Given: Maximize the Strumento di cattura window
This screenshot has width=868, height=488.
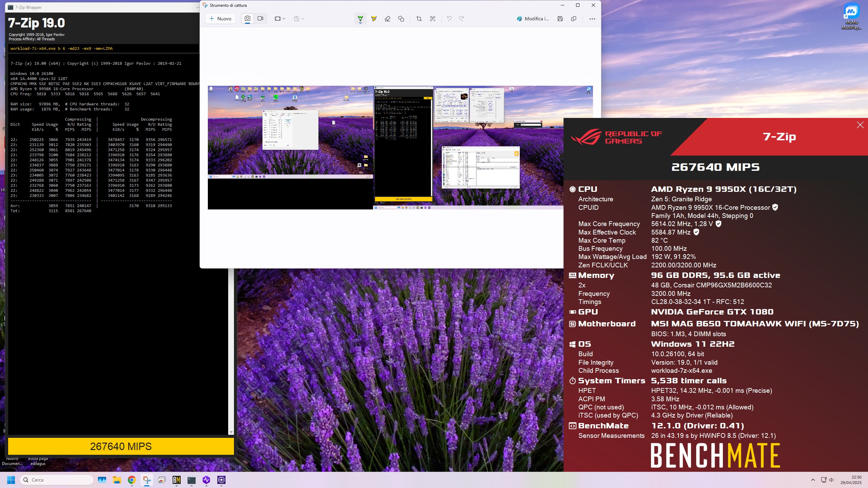Looking at the screenshot, I should 578,5.
